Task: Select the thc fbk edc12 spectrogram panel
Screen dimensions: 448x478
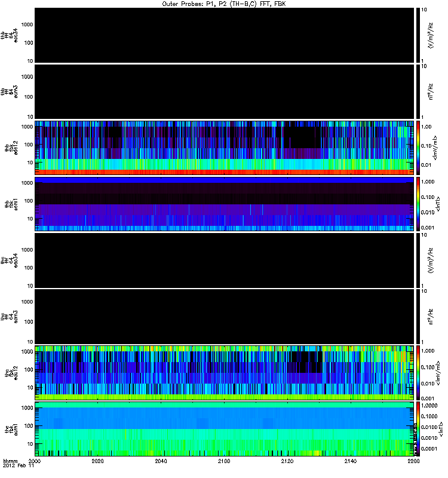Action: coord(224,372)
